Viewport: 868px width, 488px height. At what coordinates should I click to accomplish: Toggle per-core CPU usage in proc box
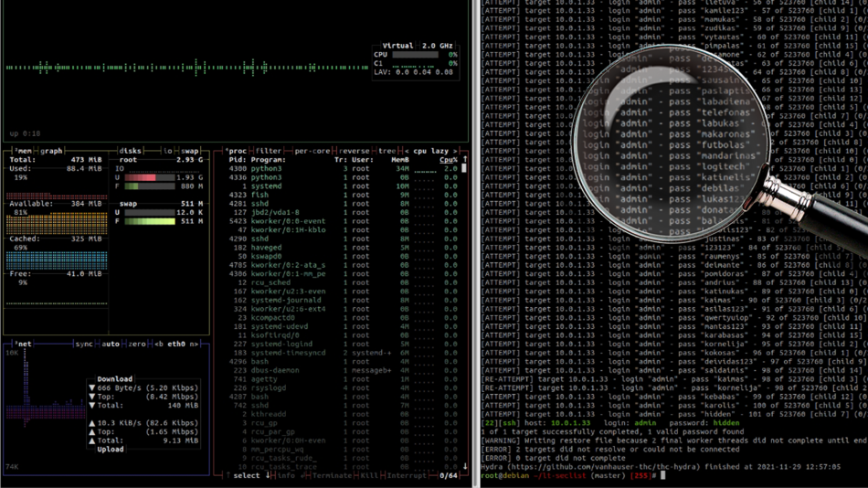pyautogui.click(x=312, y=151)
